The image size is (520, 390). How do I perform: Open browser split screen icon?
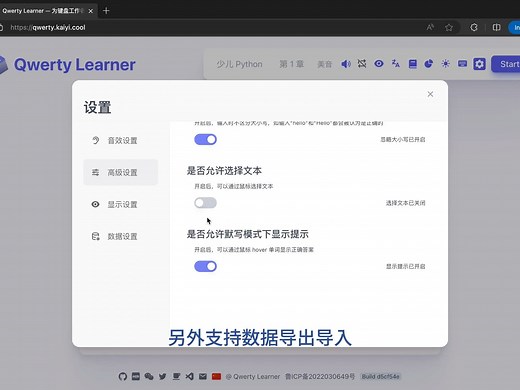(x=496, y=27)
